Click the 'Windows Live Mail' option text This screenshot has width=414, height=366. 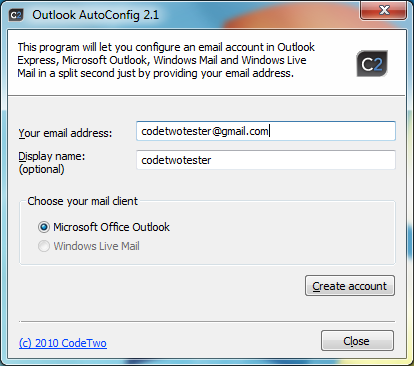[x=97, y=246]
